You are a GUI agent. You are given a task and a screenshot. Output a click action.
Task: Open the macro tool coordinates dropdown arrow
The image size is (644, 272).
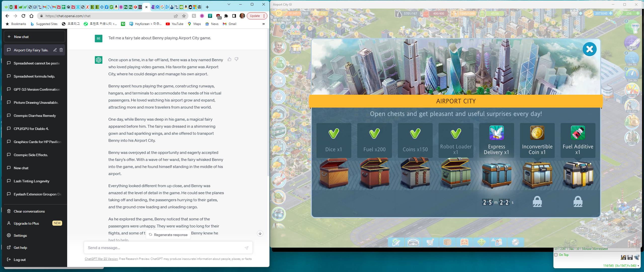[638, 266]
